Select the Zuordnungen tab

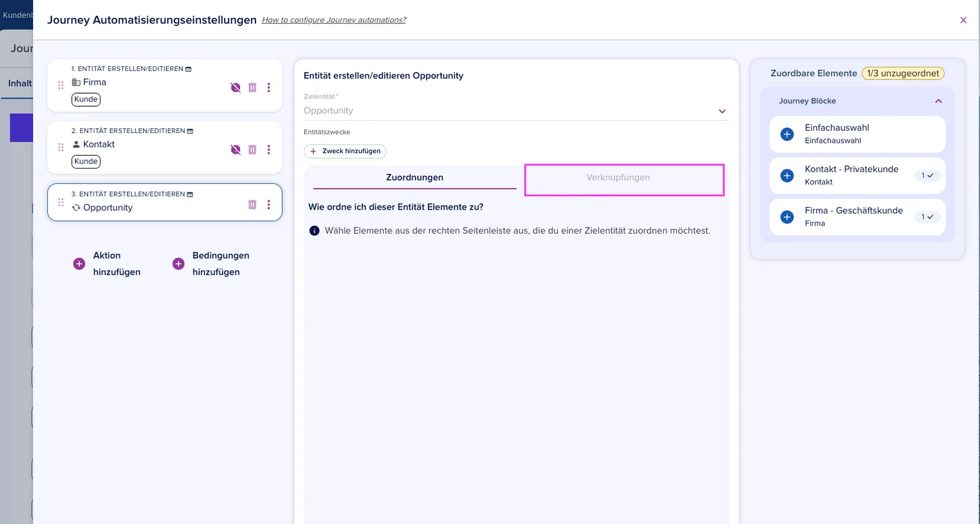[x=415, y=178]
